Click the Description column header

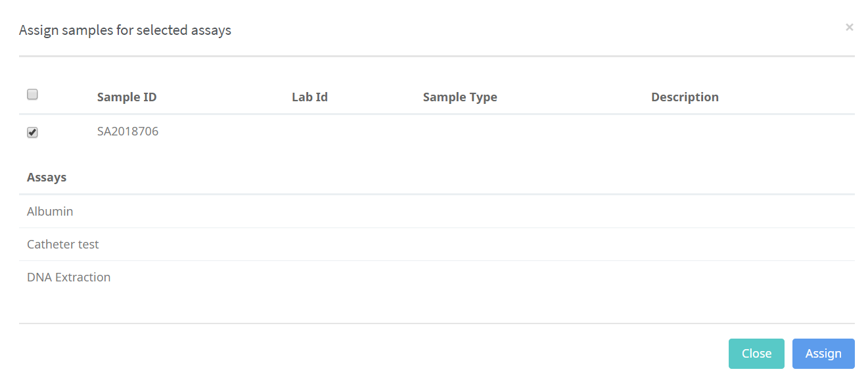685,97
